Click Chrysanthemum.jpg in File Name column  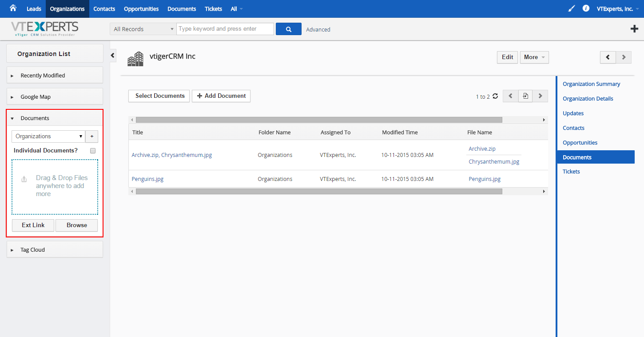click(x=494, y=162)
